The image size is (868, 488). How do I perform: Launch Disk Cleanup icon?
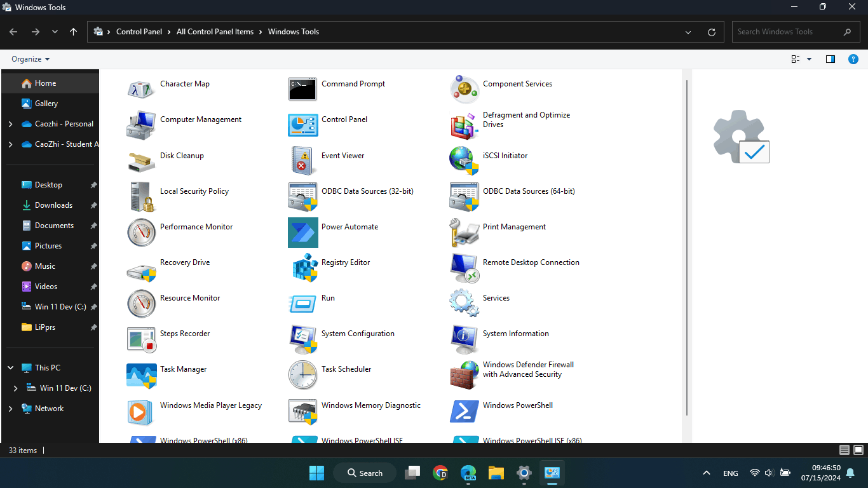(141, 161)
